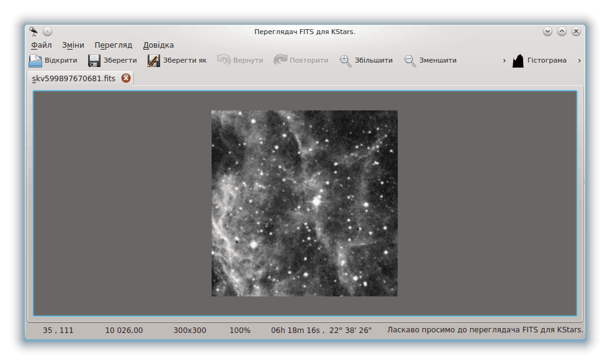The width and height of the screenshot is (610, 364).
Task: Close the skv599897670681.fits tab
Action: (126, 78)
